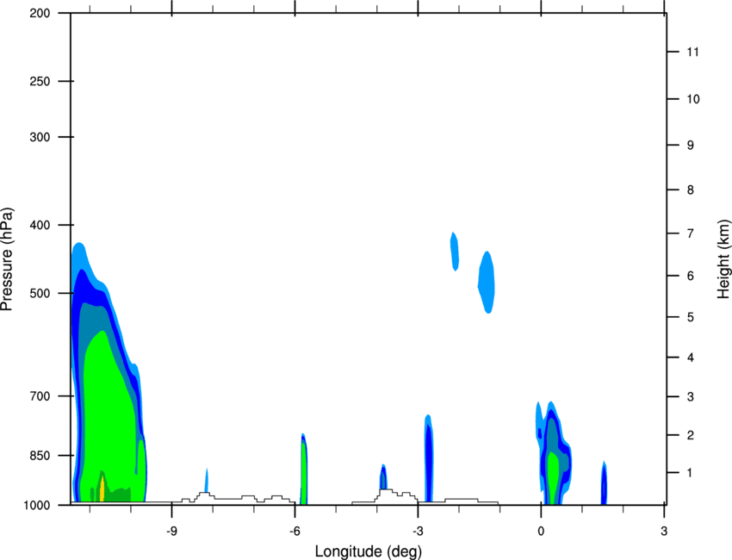Image resolution: width=732 pixels, height=560 pixels.
Task: Pick the 6 km height label
Action: pyautogui.click(x=691, y=276)
